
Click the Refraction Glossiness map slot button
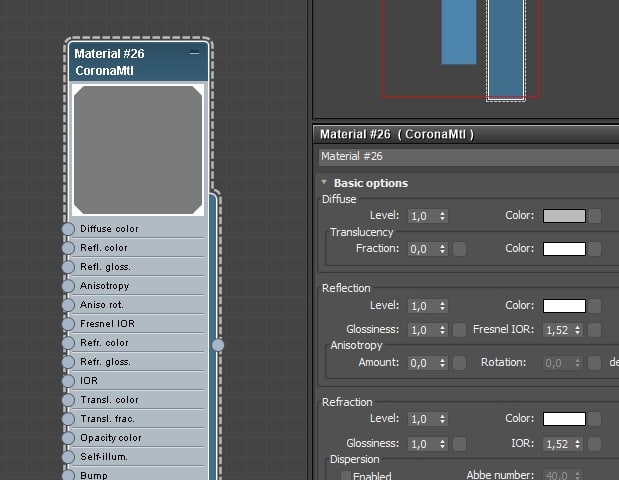pos(460,444)
